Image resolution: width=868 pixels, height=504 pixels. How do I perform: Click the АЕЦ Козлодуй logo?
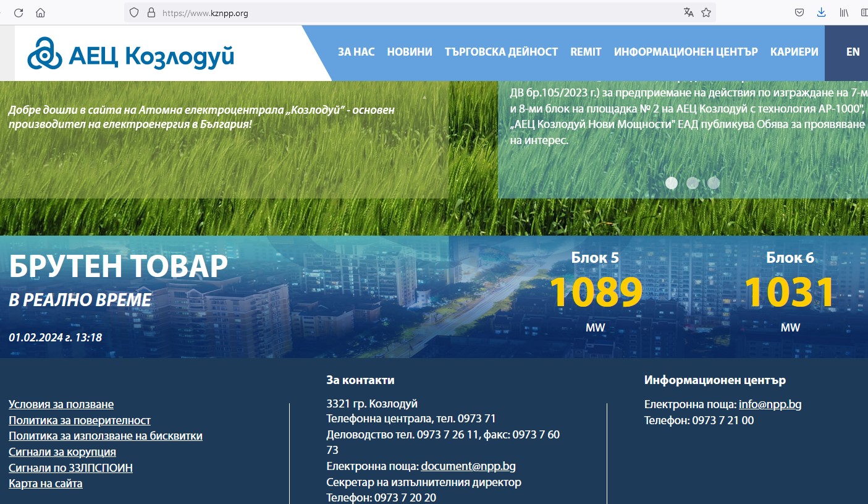click(131, 54)
